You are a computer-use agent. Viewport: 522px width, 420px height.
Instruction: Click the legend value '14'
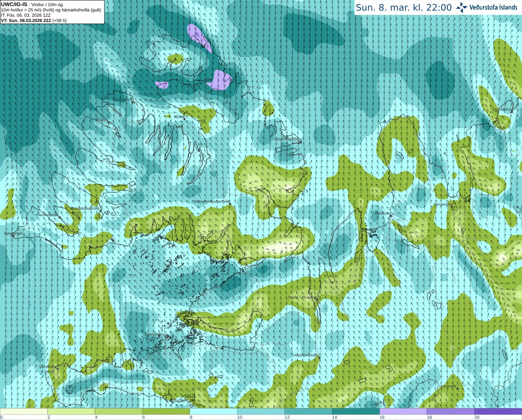click(x=334, y=417)
